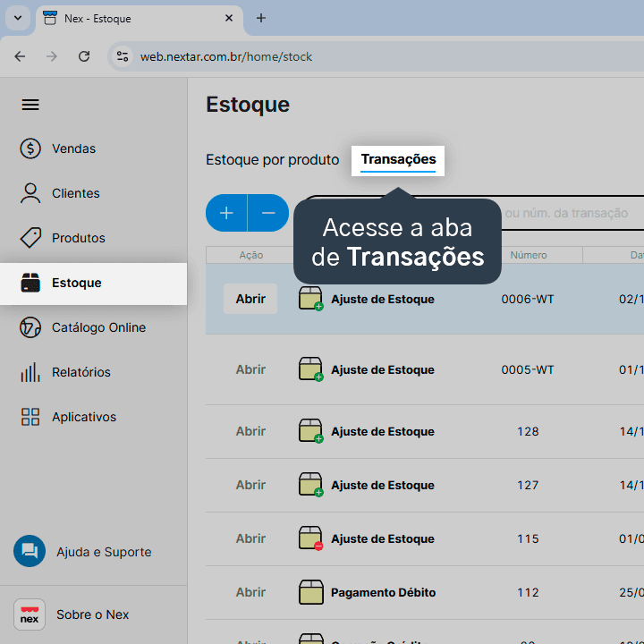
Task: Click the number 112 cell
Action: tap(528, 593)
